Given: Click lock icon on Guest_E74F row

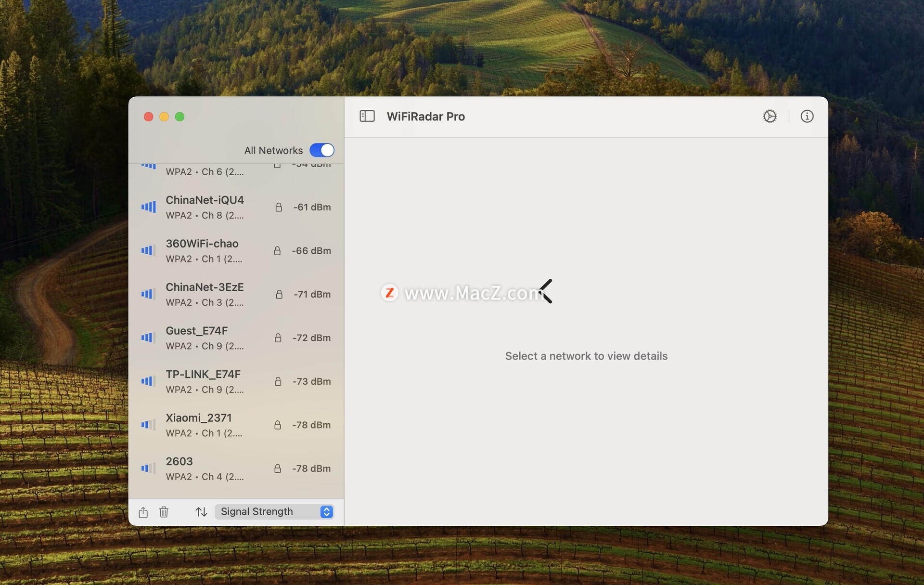Looking at the screenshot, I should (x=278, y=338).
